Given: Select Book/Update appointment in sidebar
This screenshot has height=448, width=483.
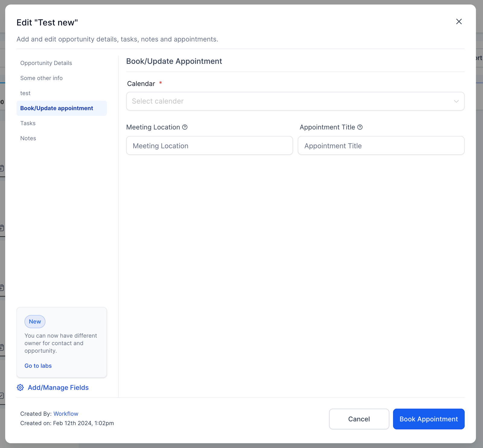Looking at the screenshot, I should pos(57,108).
